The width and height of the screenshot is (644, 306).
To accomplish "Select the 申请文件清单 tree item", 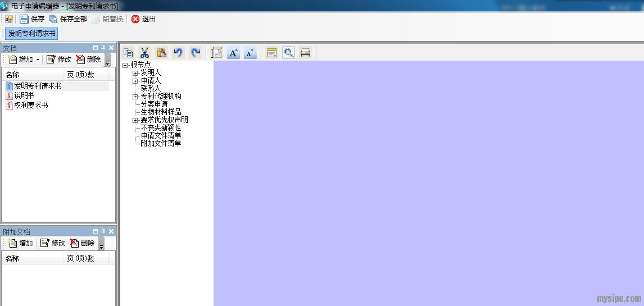I will [161, 135].
